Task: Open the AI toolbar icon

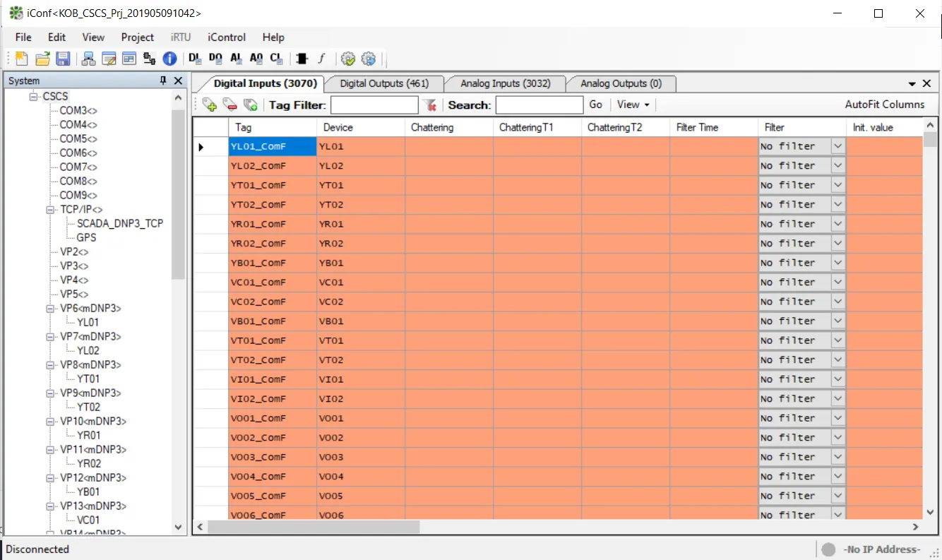Action: 236,59
